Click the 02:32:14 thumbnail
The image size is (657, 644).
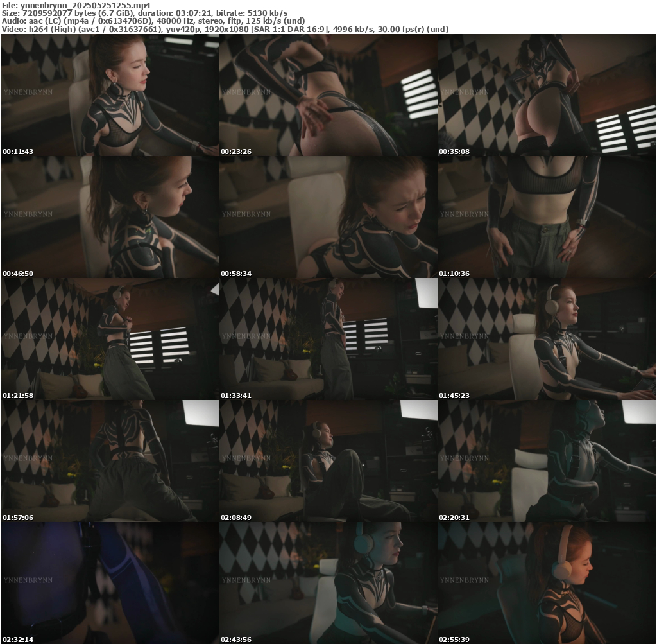[110, 583]
